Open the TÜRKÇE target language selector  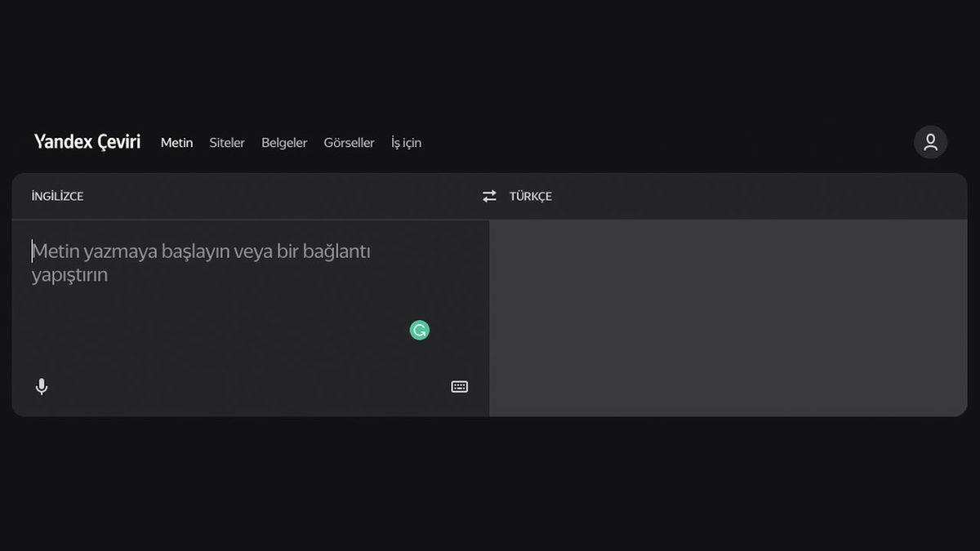530,196
